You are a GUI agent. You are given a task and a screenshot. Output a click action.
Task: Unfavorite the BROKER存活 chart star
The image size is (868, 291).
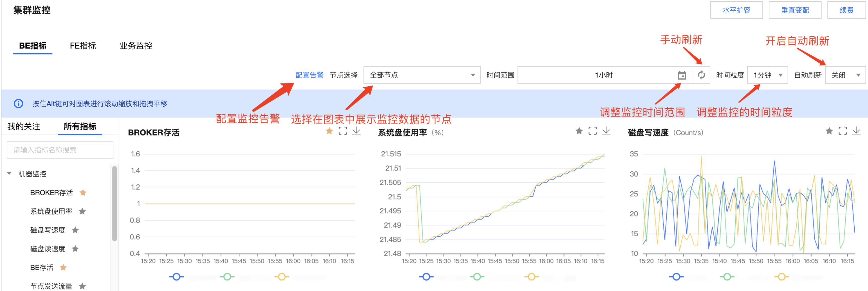point(329,131)
